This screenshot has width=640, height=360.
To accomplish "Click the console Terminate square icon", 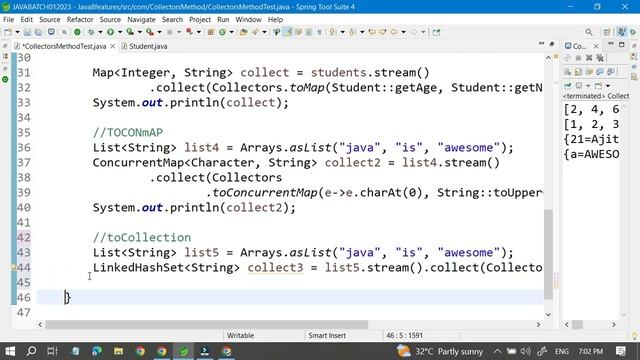I will pos(578,58).
